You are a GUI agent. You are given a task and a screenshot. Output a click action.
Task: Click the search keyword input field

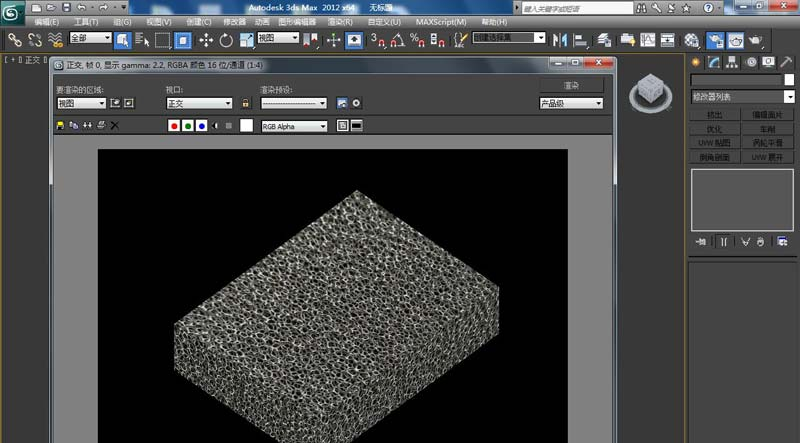[577, 8]
